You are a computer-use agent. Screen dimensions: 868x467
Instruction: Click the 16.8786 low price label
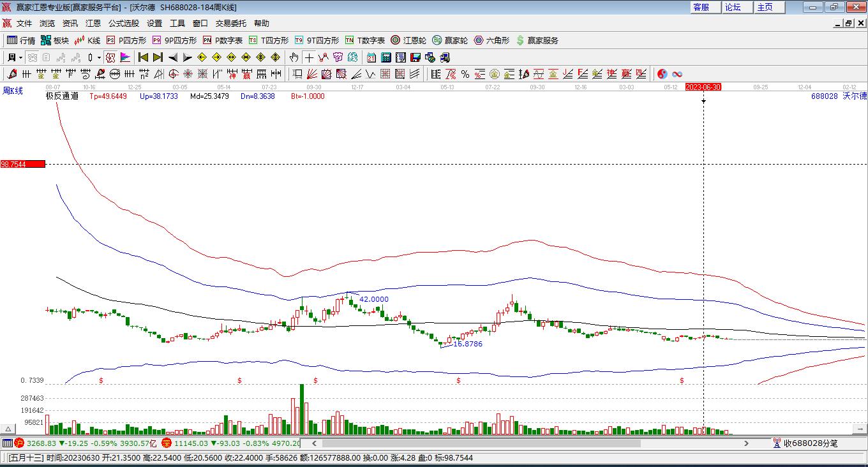coord(468,344)
